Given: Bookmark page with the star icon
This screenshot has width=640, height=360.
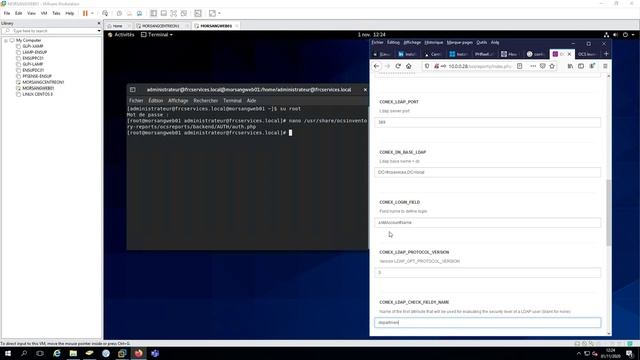Looking at the screenshot, I should (552, 66).
